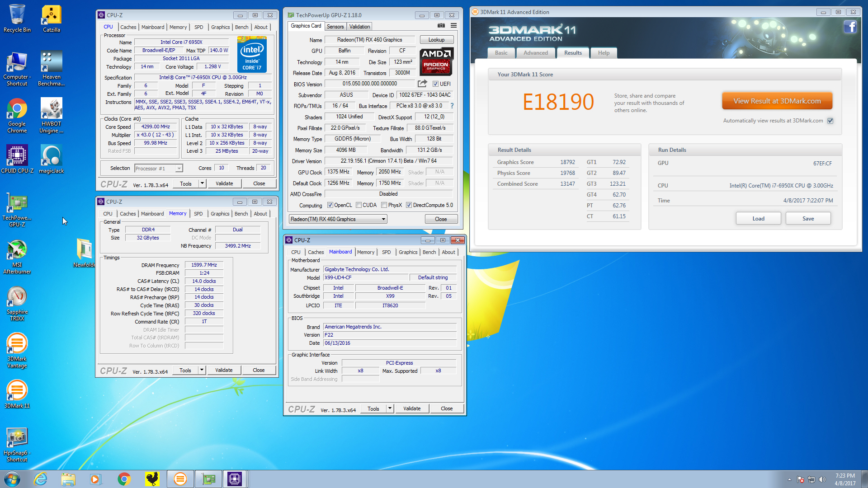This screenshot has width=868, height=488.
Task: Toggle the PhysX checkbox
Action: (384, 205)
